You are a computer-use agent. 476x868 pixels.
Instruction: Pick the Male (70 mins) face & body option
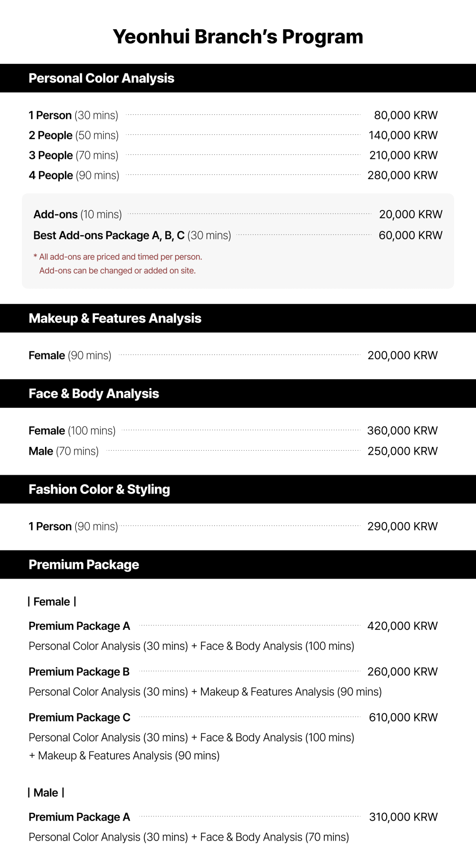click(64, 451)
